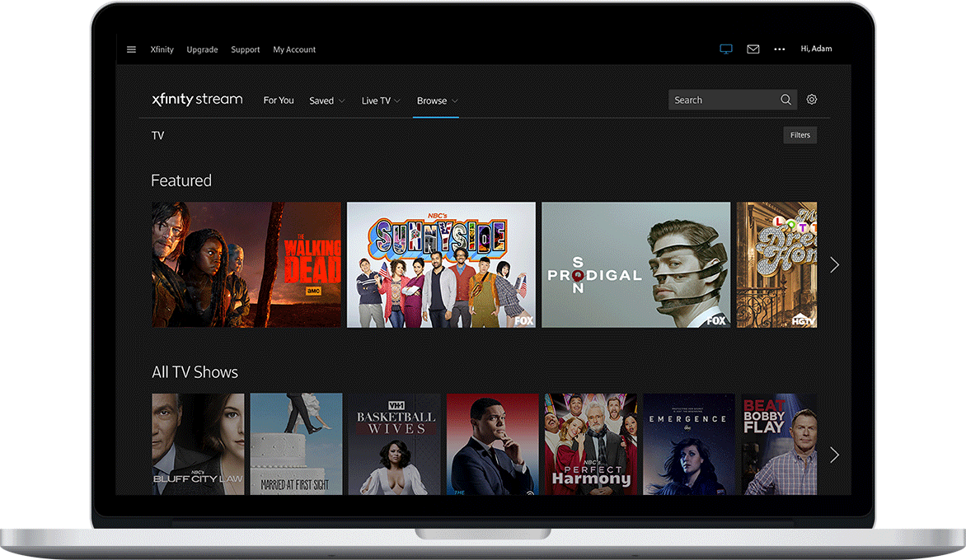Open the man in suit red background poster

click(x=493, y=445)
